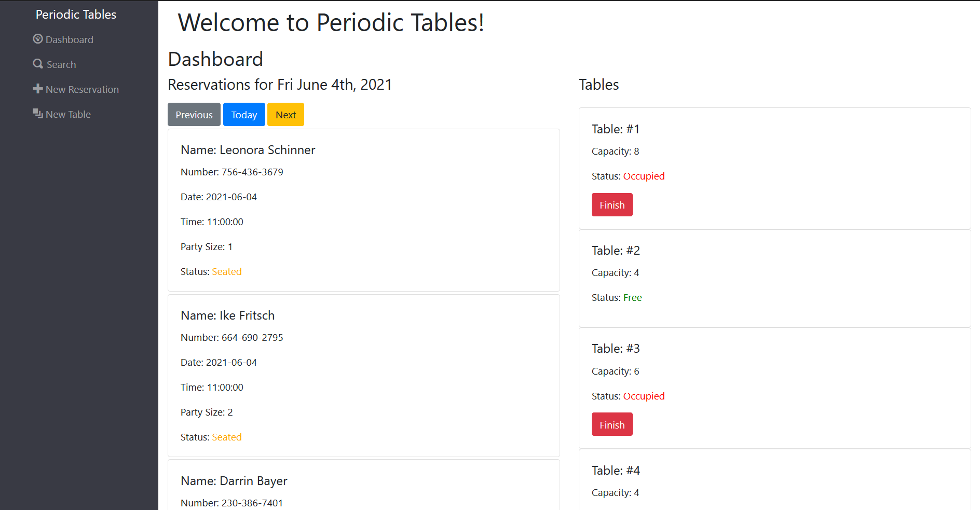The image size is (980, 510).
Task: Navigate to New Reservation via sidebar
Action: (81, 89)
